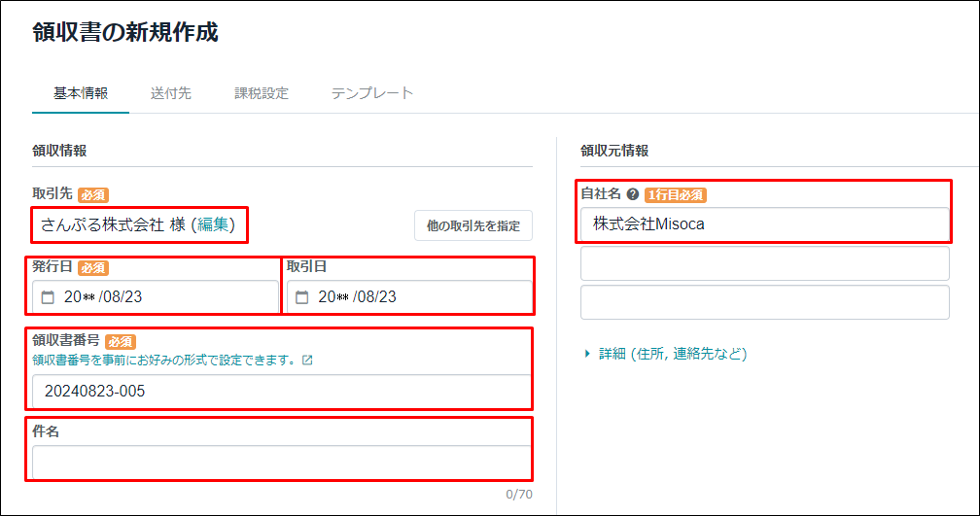Screen dimensions: 980x516
Task: Open calendar icon in 発行日 field
Action: pyautogui.click(x=49, y=296)
